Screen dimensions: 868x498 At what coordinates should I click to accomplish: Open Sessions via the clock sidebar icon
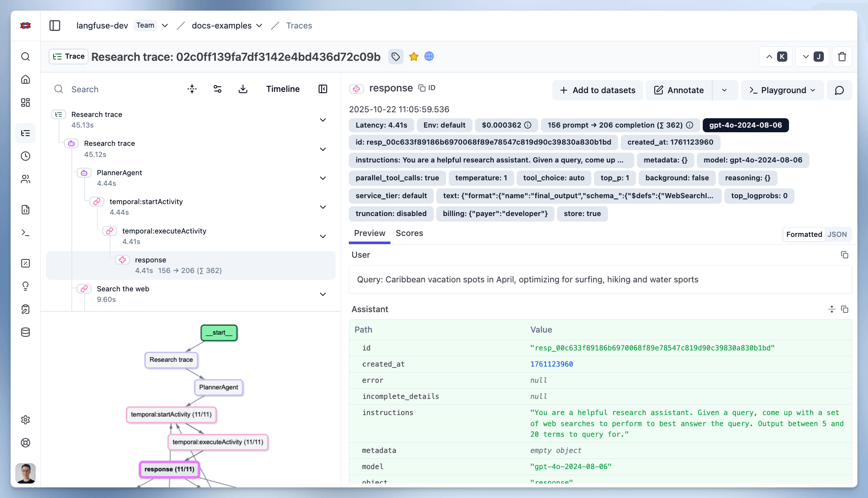click(x=25, y=156)
